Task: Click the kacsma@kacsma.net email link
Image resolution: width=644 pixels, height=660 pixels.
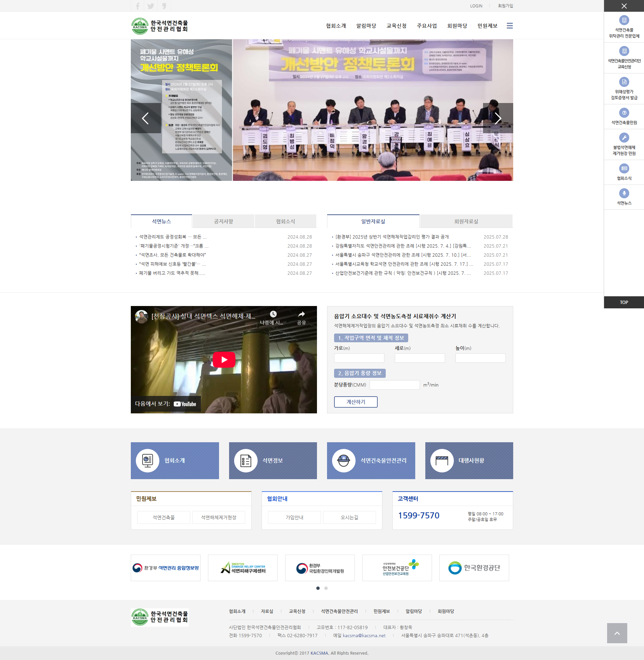Action: [x=364, y=635]
